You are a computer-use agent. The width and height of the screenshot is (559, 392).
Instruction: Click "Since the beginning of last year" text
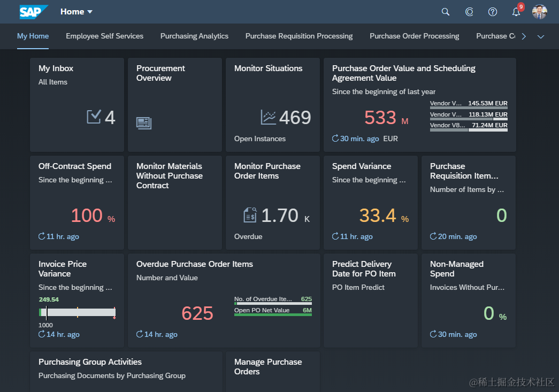click(x=384, y=91)
